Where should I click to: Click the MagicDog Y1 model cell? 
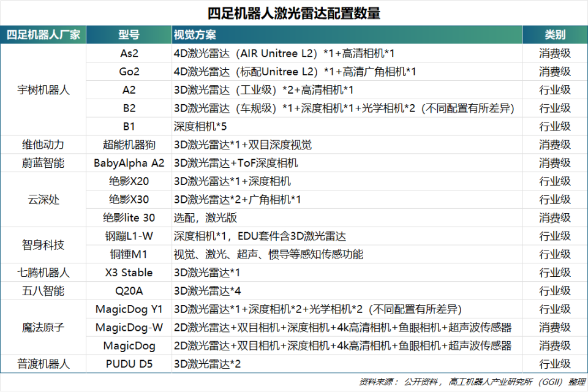[x=129, y=309]
